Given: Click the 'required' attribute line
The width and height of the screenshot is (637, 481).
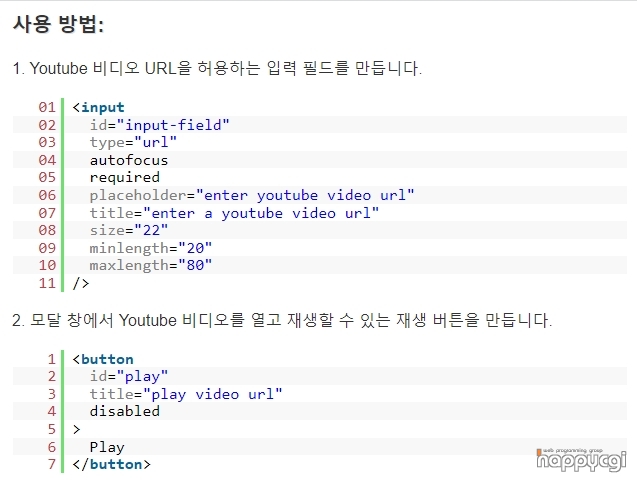Looking at the screenshot, I should (x=125, y=178).
